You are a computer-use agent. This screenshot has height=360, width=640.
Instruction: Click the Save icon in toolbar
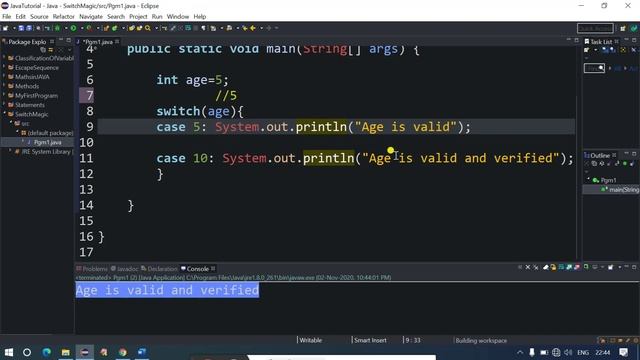(x=21, y=28)
